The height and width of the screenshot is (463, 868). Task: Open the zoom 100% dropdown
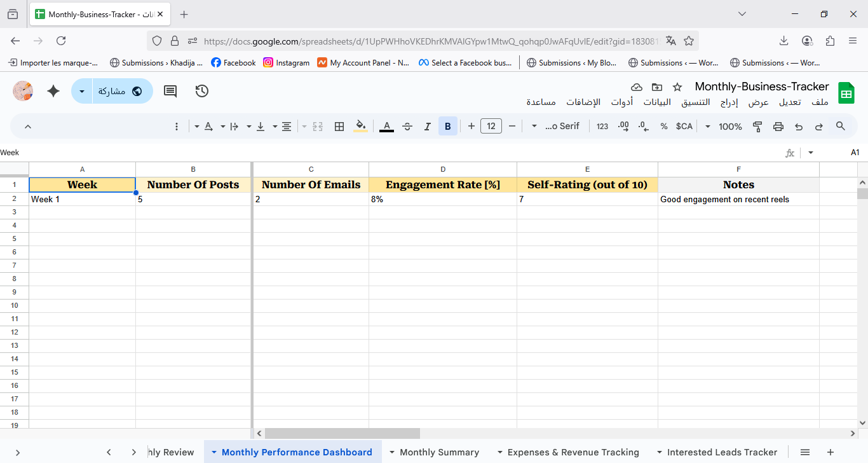723,127
